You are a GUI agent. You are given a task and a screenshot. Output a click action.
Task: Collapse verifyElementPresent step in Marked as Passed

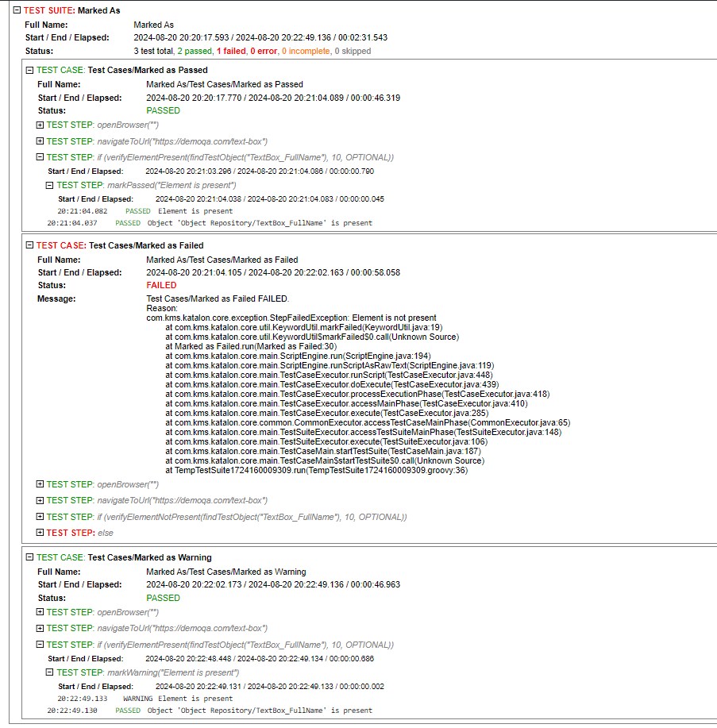40,157
